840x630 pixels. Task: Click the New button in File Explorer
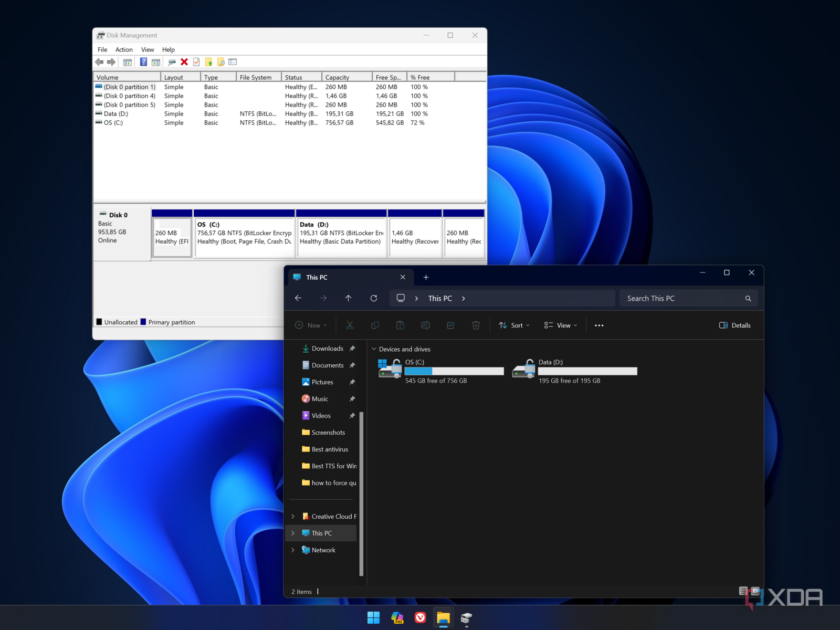pyautogui.click(x=311, y=325)
